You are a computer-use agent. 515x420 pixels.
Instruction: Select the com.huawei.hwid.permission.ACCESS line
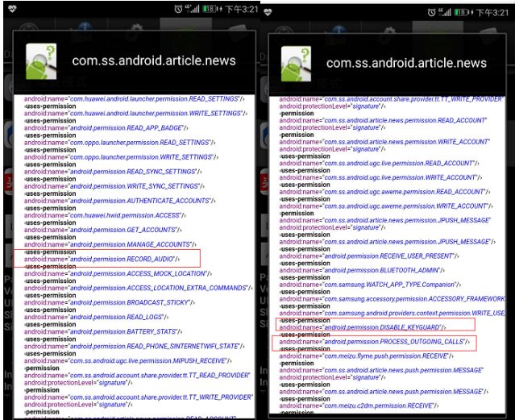click(105, 215)
